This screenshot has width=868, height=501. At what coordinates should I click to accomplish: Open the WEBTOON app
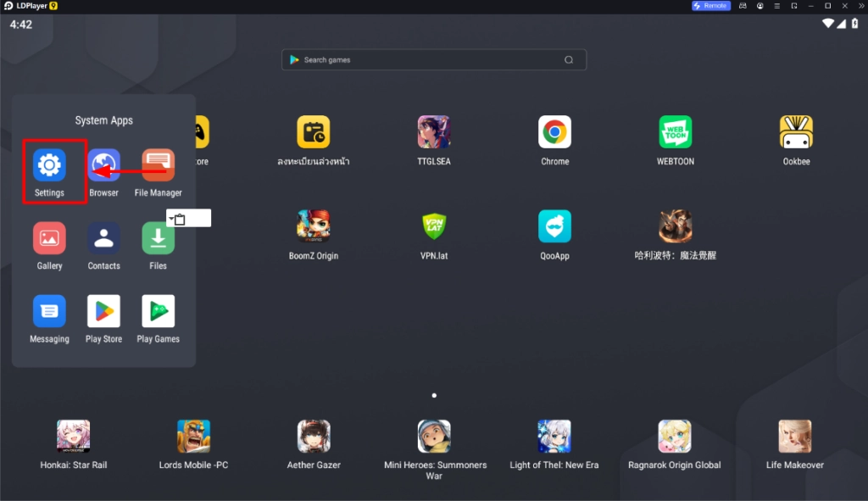click(x=676, y=131)
